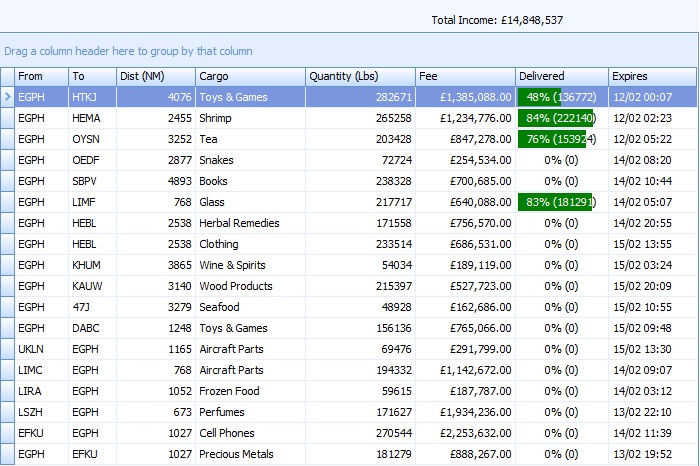Click the quantity 238328 cell
The image size is (700, 466).
click(360, 181)
